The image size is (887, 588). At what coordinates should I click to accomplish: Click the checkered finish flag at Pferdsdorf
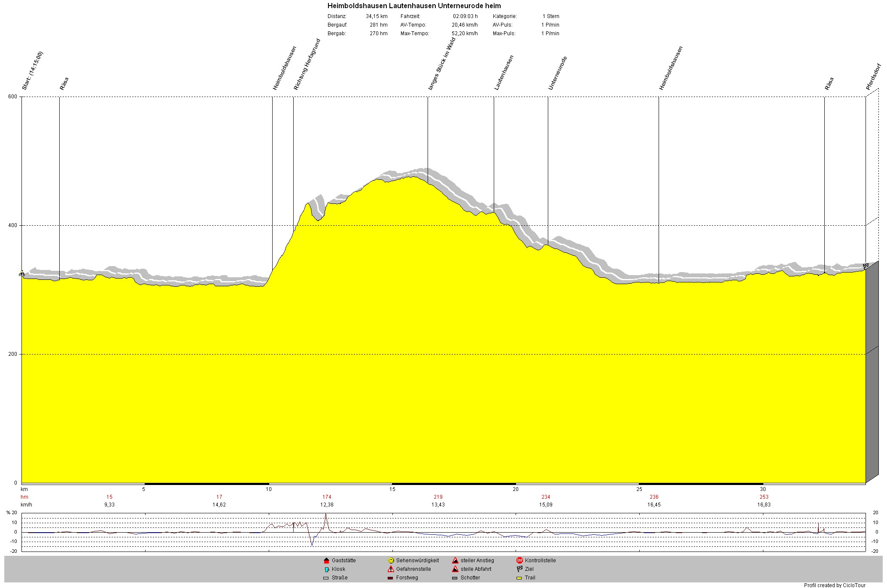(866, 266)
